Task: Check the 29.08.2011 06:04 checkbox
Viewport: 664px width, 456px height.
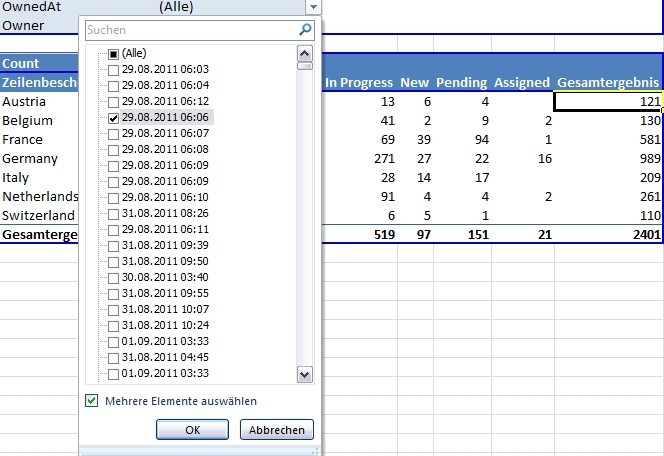Action: (x=113, y=86)
